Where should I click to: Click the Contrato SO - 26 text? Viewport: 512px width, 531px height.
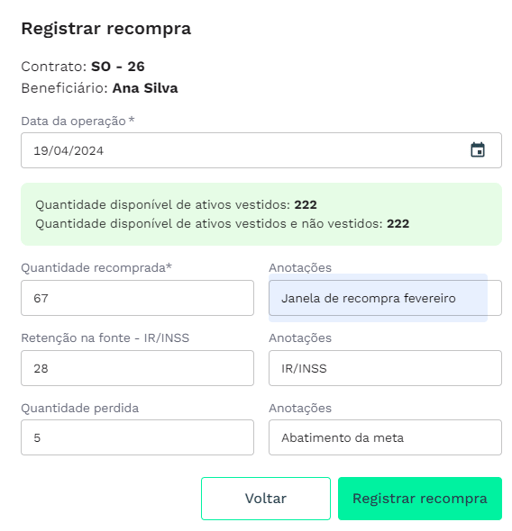83,66
